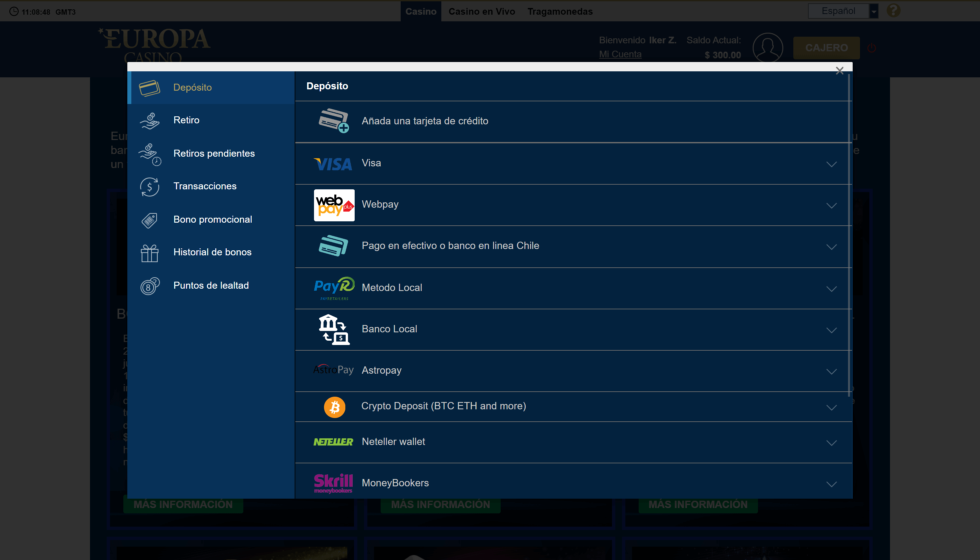Switch to Tragamonedas tab
Image resolution: width=980 pixels, height=560 pixels.
(560, 12)
